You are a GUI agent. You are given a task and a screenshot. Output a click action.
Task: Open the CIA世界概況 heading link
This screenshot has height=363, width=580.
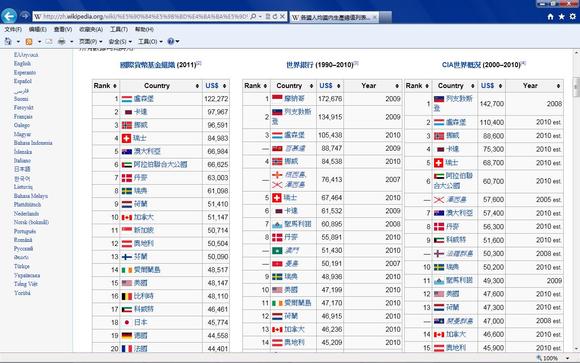tap(461, 65)
